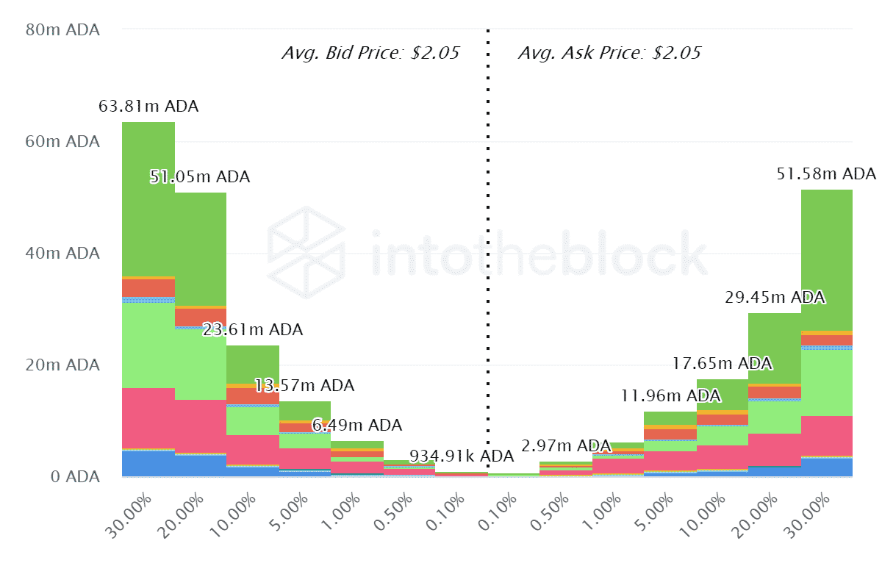Click the blue segment of the leftmost bar
Image resolution: width=882 pixels, height=588 pixels.
(x=148, y=462)
